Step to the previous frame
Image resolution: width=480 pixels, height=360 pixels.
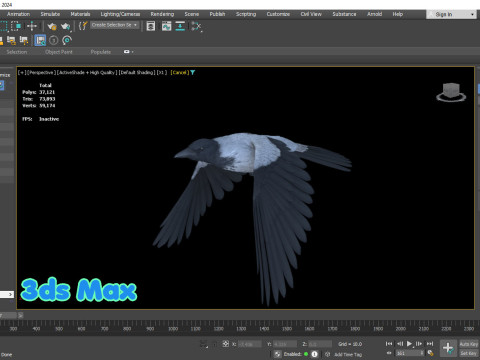coord(400,344)
